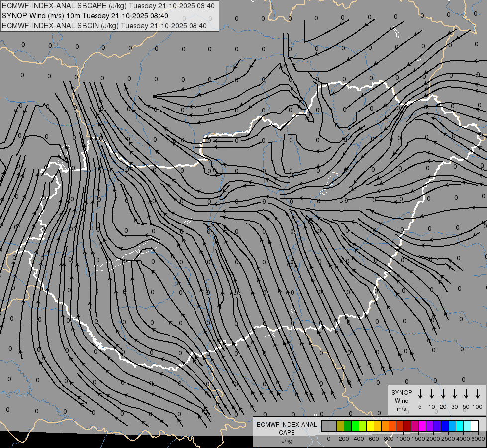Select the pinkish-magenta swatch before 1500 tick
Screen dimensions: 487x448
[415, 426]
